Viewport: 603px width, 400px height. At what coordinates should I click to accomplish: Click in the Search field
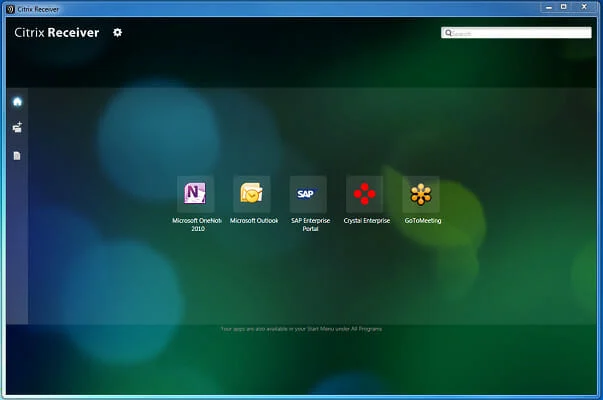516,33
